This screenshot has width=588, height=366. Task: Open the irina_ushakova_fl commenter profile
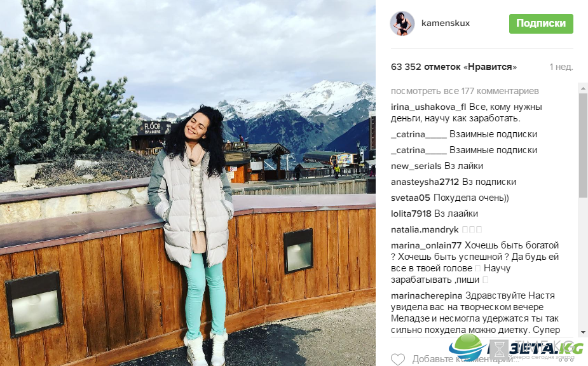(x=428, y=107)
